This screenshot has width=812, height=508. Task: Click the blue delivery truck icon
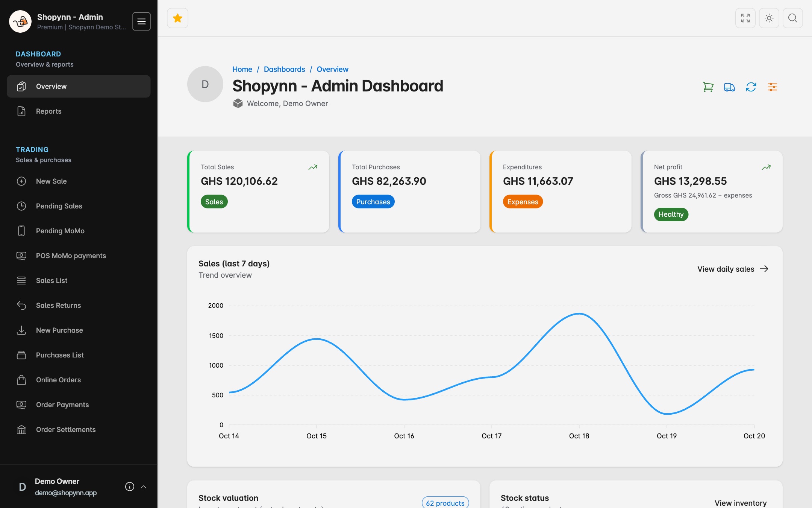click(x=730, y=87)
